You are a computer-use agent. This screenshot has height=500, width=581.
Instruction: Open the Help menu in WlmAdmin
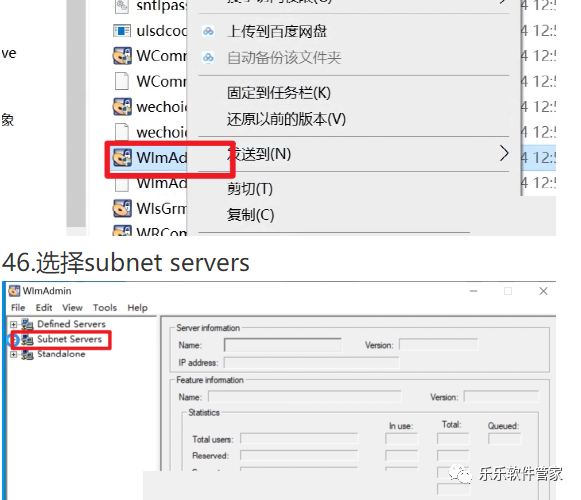137,308
